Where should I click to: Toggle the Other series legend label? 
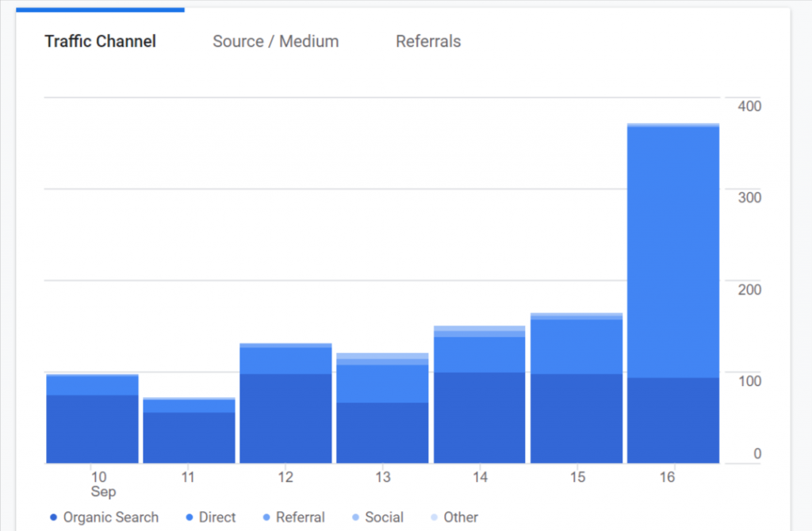(461, 518)
